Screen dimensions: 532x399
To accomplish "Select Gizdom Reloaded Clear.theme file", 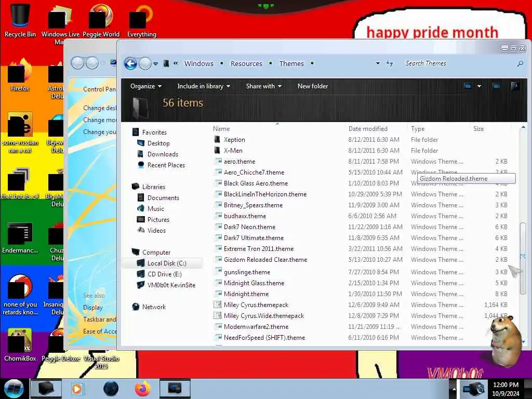I will tap(265, 260).
